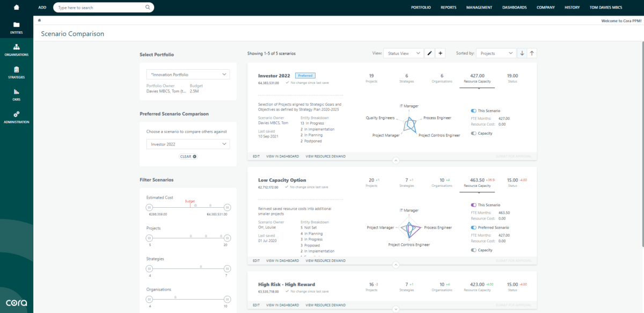Open the Reports menu
Image resolution: width=644 pixels, height=313 pixels.
pyautogui.click(x=449, y=8)
